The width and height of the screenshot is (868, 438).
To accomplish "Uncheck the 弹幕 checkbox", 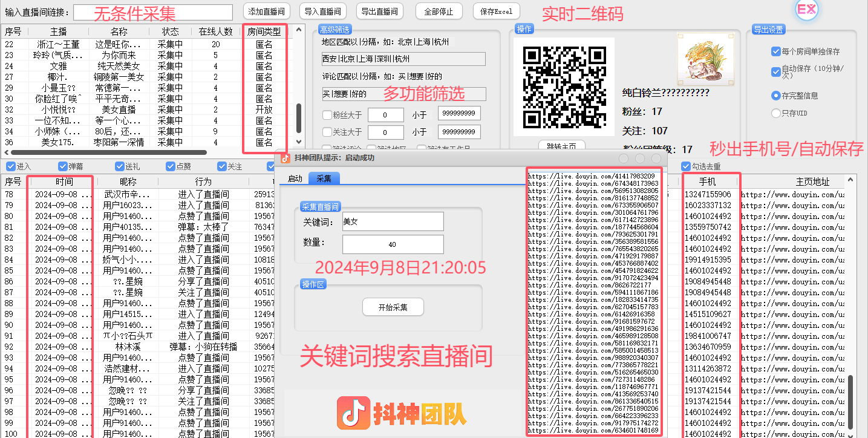I will [63, 166].
